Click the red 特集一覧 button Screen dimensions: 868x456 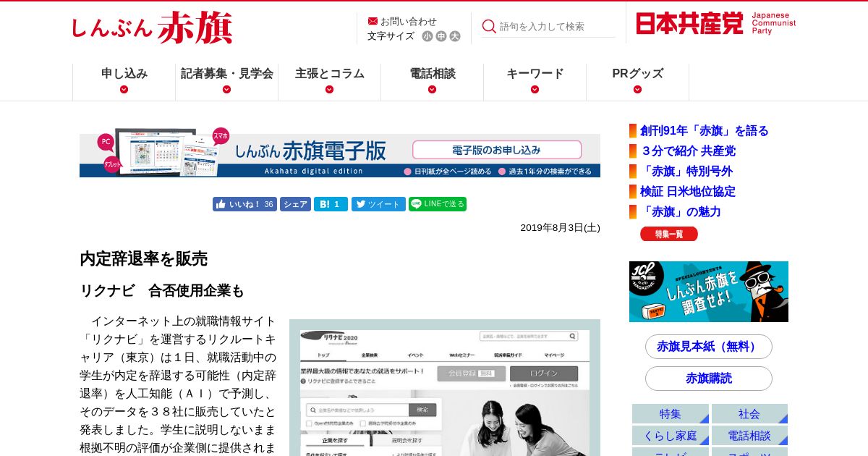click(669, 234)
